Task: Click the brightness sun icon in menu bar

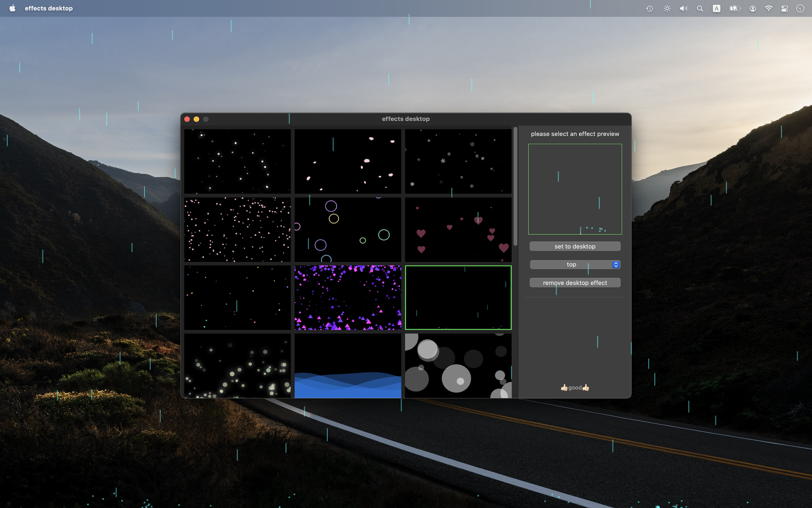Action: 667,8
